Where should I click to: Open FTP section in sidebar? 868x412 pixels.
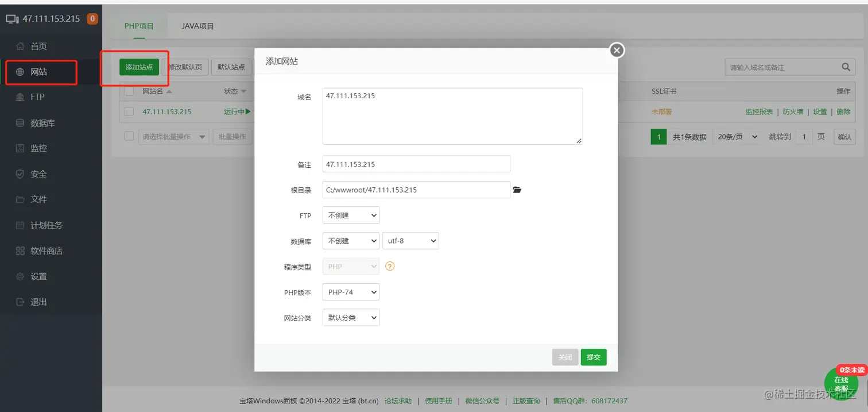click(37, 97)
